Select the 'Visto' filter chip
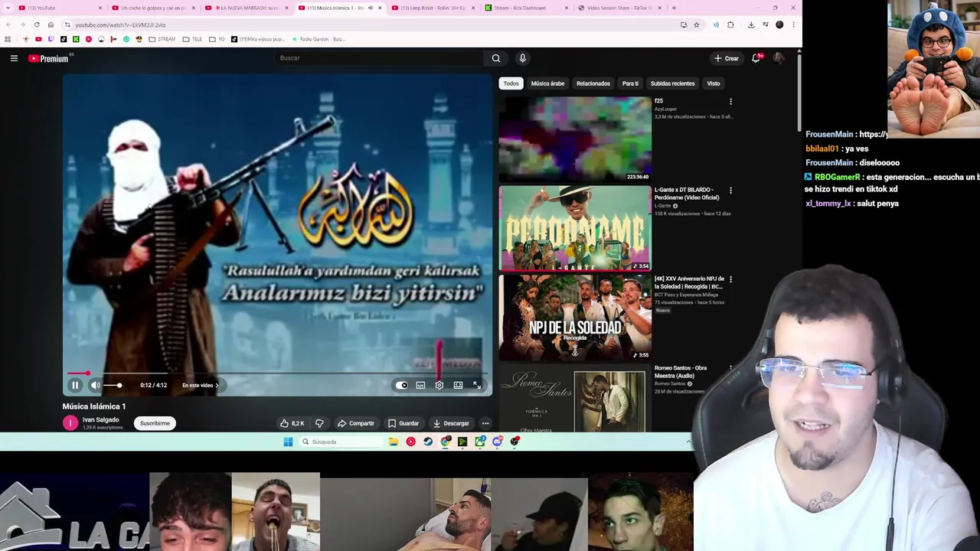The image size is (980, 551). pos(714,83)
